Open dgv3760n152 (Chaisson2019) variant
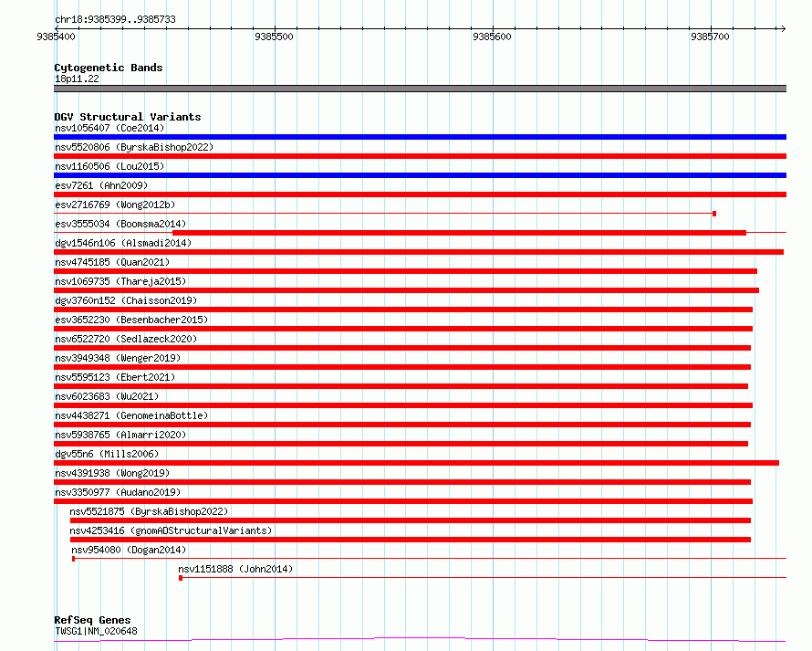The image size is (812, 651). tap(126, 300)
